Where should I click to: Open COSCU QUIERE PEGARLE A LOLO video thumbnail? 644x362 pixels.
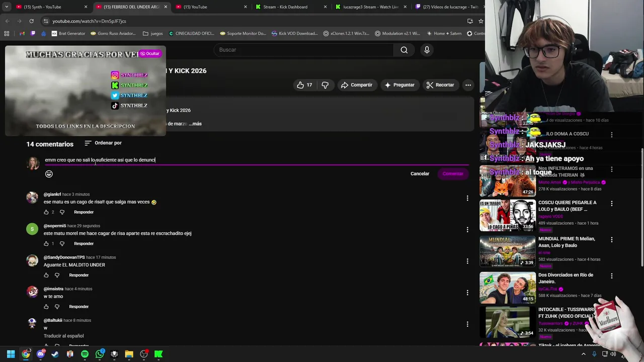tap(507, 215)
